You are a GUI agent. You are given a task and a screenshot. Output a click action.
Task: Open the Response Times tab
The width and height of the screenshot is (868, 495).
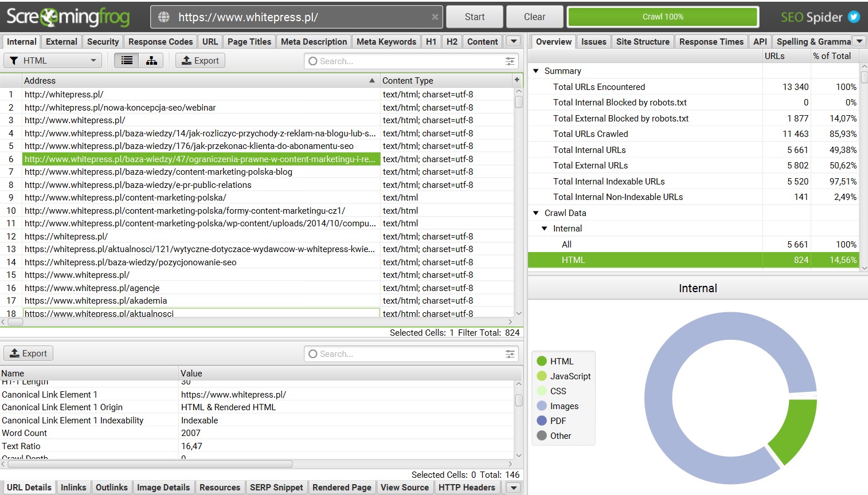tap(711, 42)
